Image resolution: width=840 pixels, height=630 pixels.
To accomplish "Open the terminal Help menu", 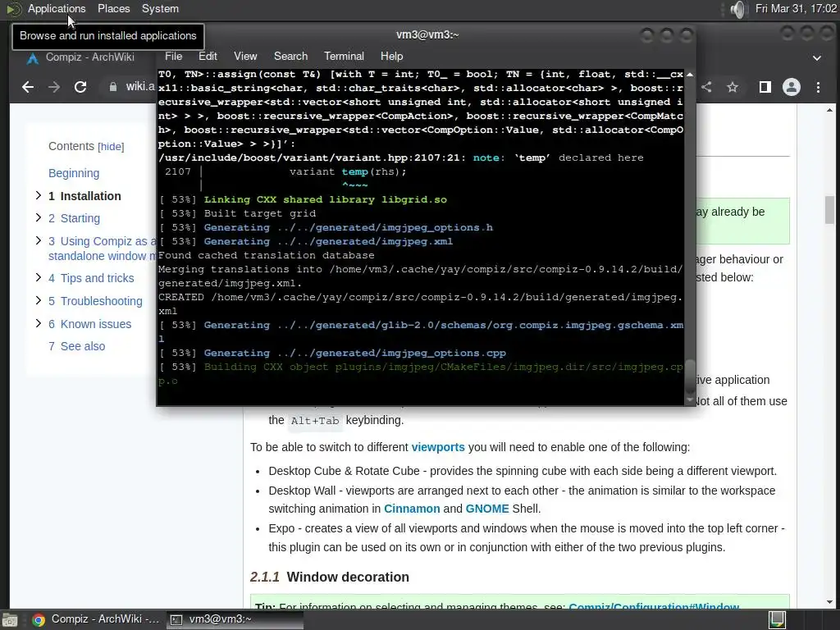I will [391, 57].
